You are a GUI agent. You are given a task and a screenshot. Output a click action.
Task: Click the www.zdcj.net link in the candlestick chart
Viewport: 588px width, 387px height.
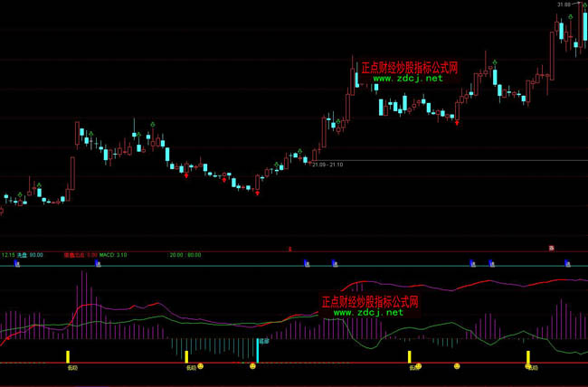coord(408,79)
